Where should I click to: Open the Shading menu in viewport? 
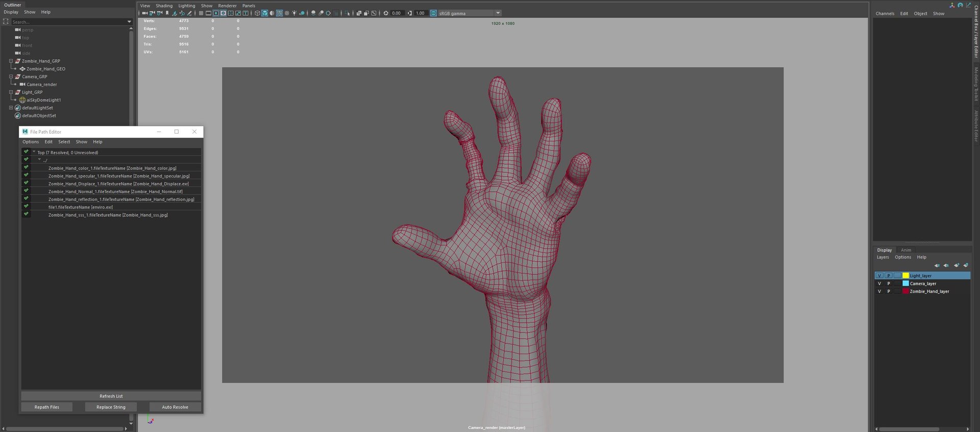pos(164,6)
